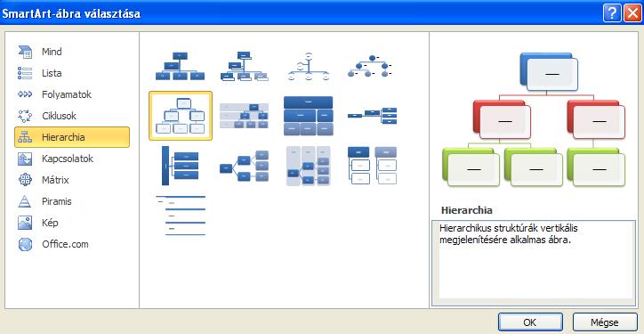
Task: Select the Lista category icon
Action: (x=25, y=73)
